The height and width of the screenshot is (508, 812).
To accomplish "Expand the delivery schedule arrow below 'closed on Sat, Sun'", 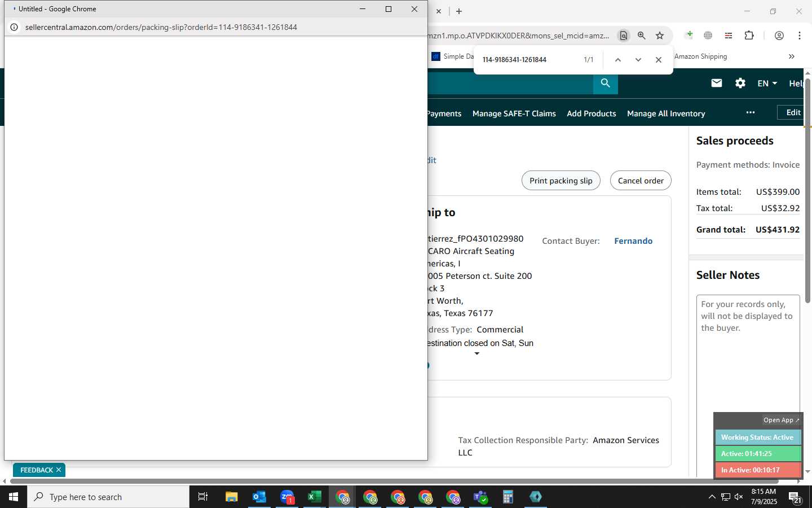I will pos(477,354).
